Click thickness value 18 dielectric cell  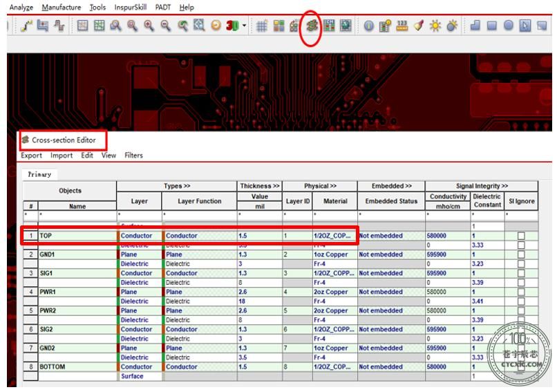coord(260,301)
